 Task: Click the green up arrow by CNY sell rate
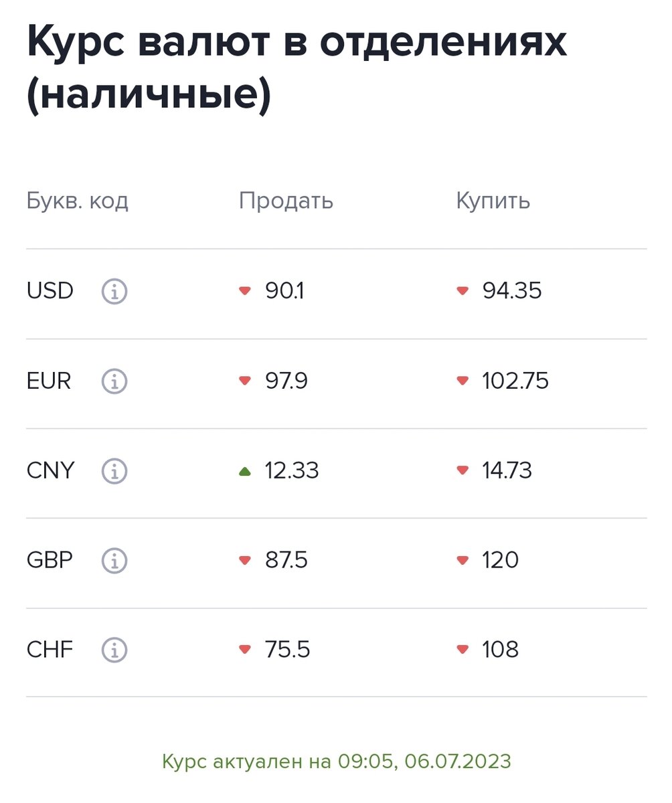pos(245,471)
